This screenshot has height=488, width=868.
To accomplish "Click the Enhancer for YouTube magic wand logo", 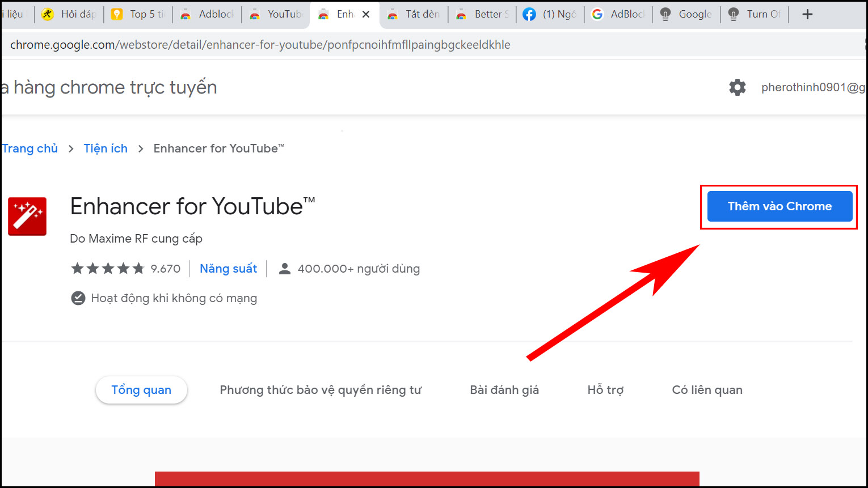I will pyautogui.click(x=27, y=216).
